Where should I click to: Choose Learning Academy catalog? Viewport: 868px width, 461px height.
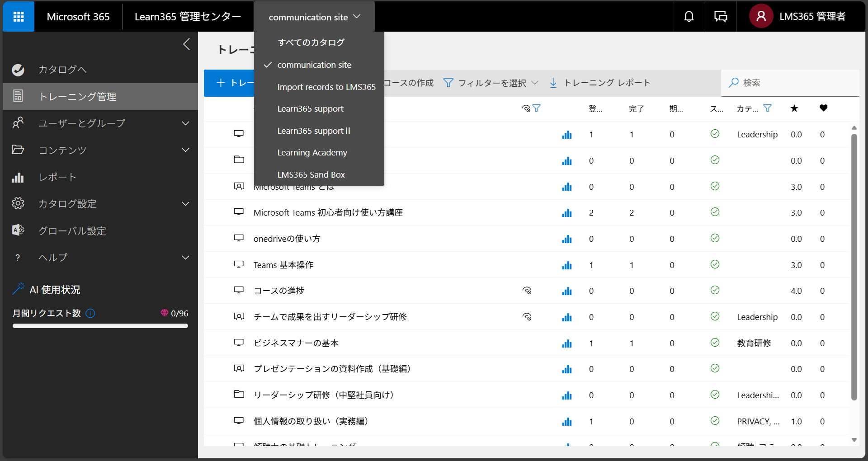(x=319, y=152)
